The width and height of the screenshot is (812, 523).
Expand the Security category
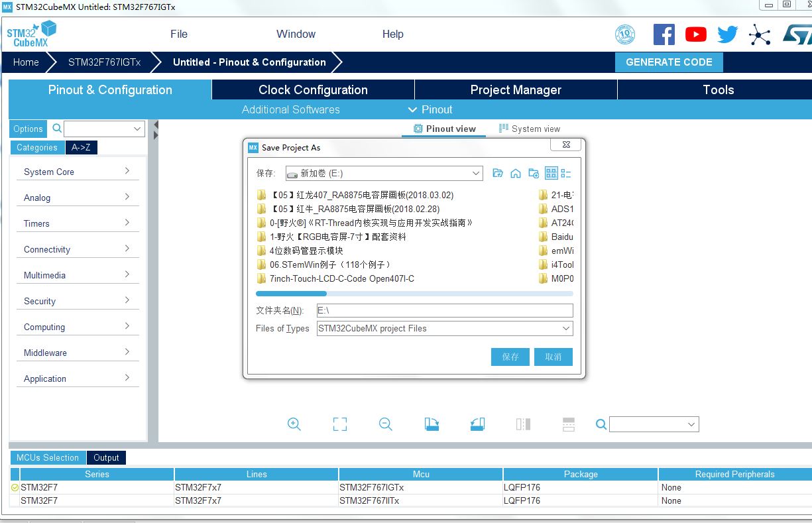[x=78, y=301]
